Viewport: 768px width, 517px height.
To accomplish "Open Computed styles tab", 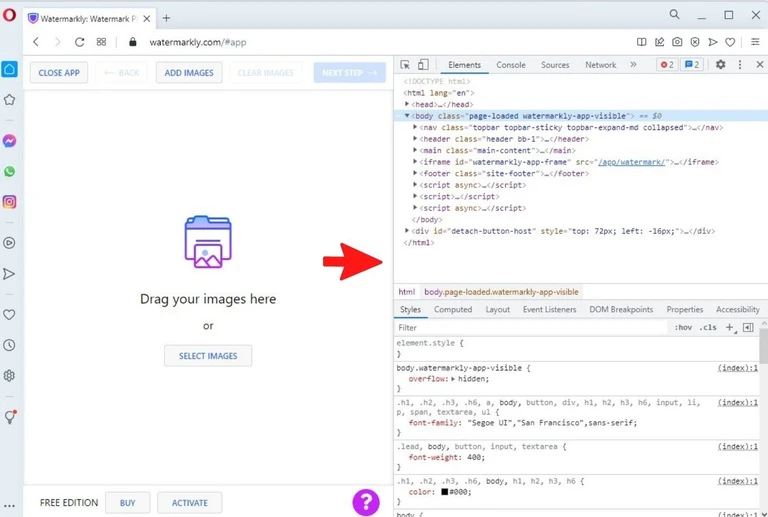I will tap(453, 309).
